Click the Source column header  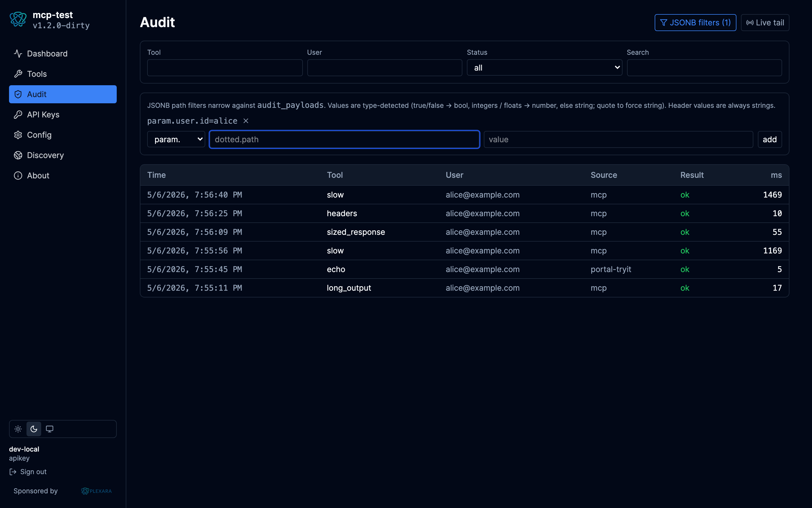tap(604, 175)
